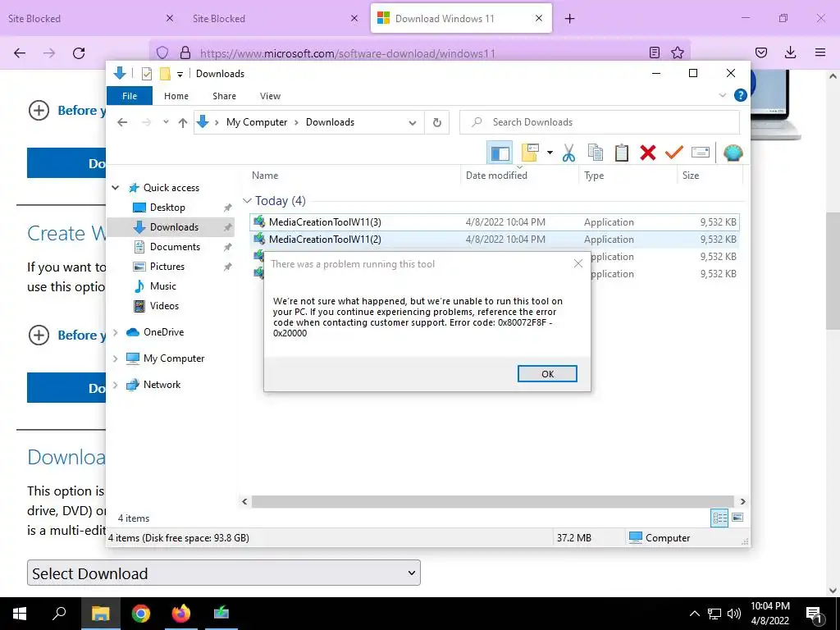
Task: Click inside the Search Downloads field
Action: tap(600, 122)
